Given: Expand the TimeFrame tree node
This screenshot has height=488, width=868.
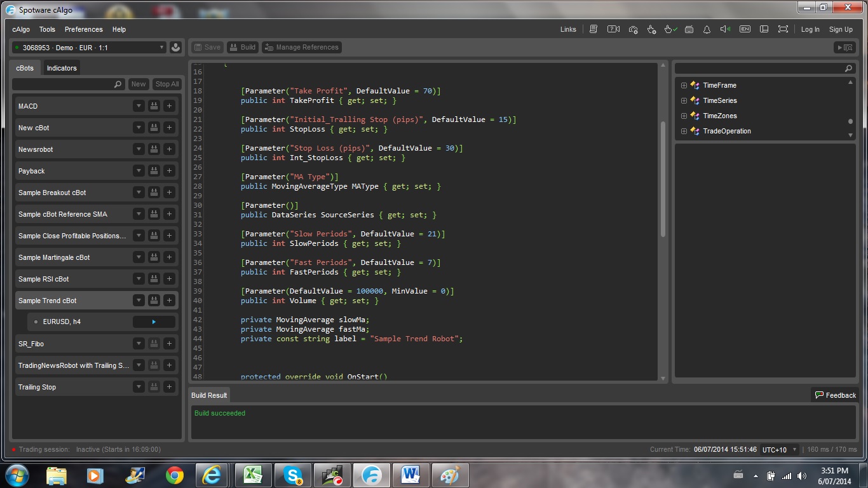Looking at the screenshot, I should (x=684, y=85).
